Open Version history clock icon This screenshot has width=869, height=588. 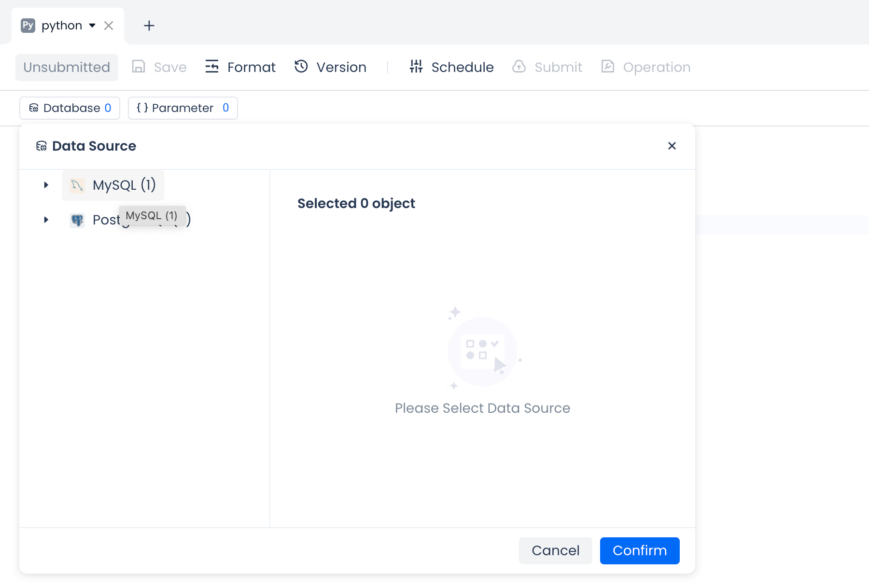point(301,67)
